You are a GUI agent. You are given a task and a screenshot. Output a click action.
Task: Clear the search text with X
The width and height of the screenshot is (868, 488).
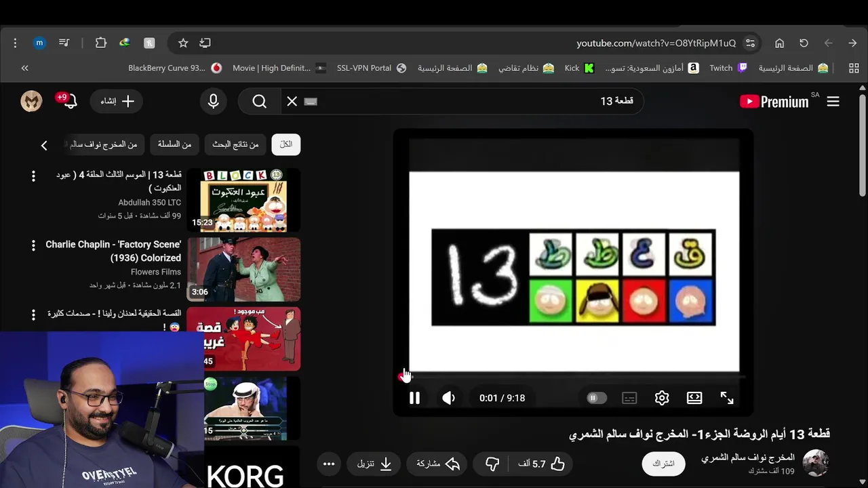click(292, 101)
